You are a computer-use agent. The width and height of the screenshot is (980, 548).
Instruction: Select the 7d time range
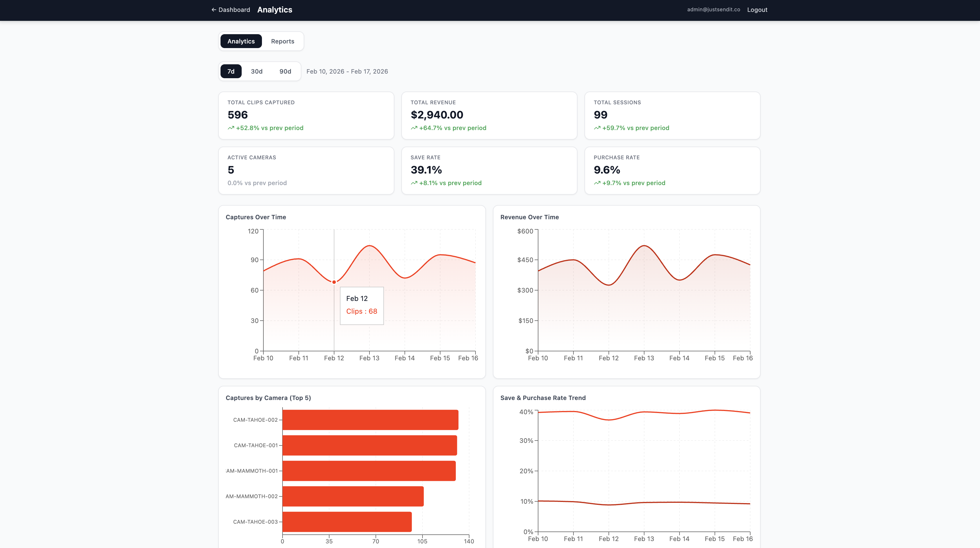(x=231, y=71)
